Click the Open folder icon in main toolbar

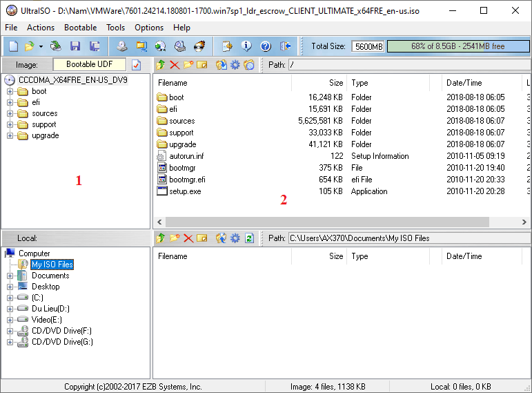pos(30,46)
